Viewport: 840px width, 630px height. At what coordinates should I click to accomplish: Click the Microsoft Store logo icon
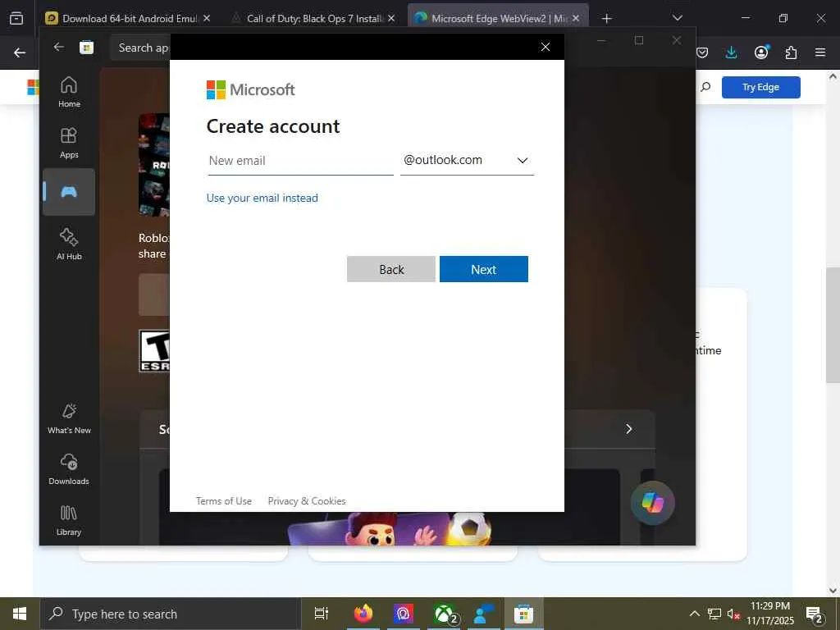pos(86,48)
